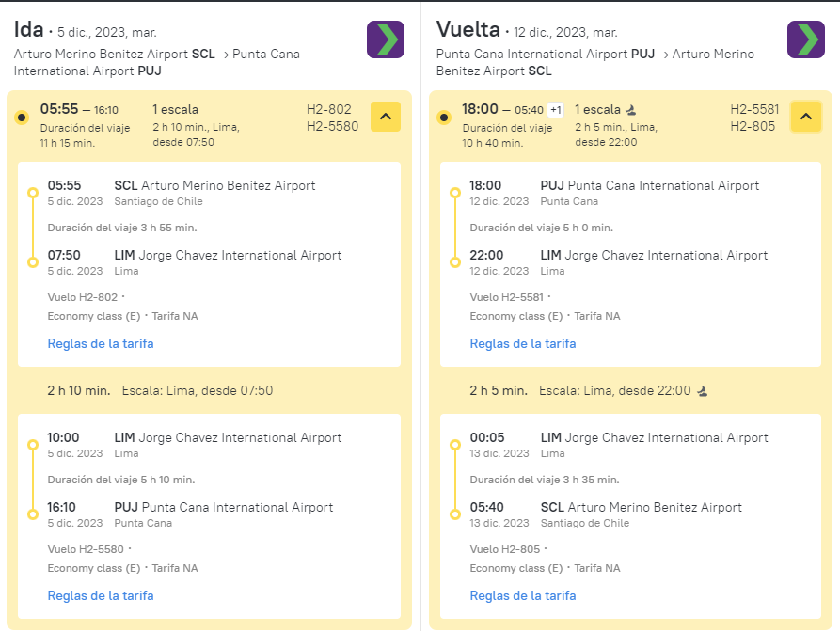Open fare rules for flight H2-5581
This screenshot has width=840, height=631.
[x=523, y=343]
